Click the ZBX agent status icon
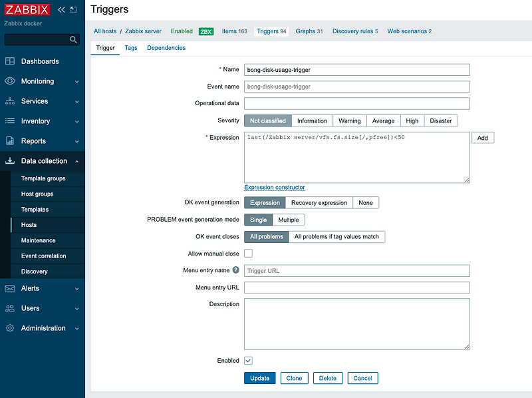This screenshot has width=532, height=398. point(205,31)
